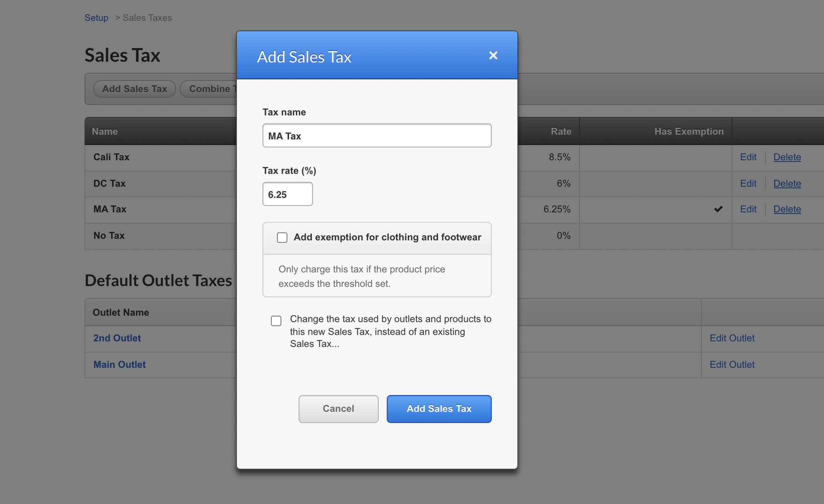Click Add Sales Tax toolbar button

click(134, 89)
